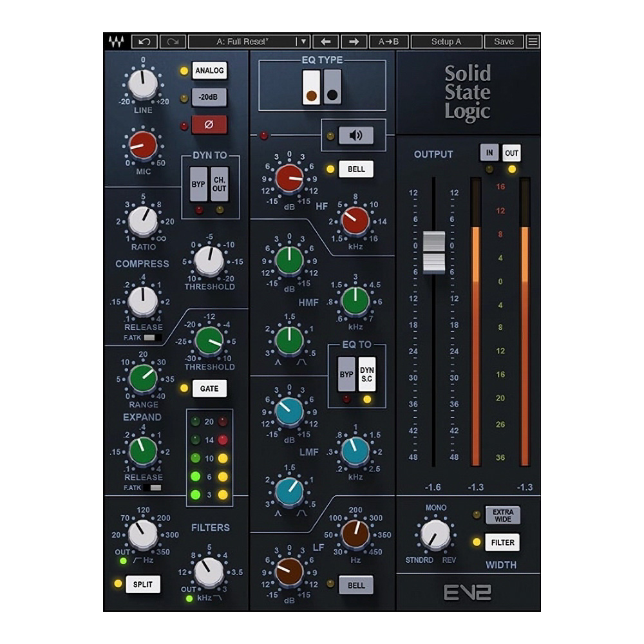Viewport: 644px width, 644px height.
Task: Click the blue LMF dB gain knob
Action: coord(289,411)
